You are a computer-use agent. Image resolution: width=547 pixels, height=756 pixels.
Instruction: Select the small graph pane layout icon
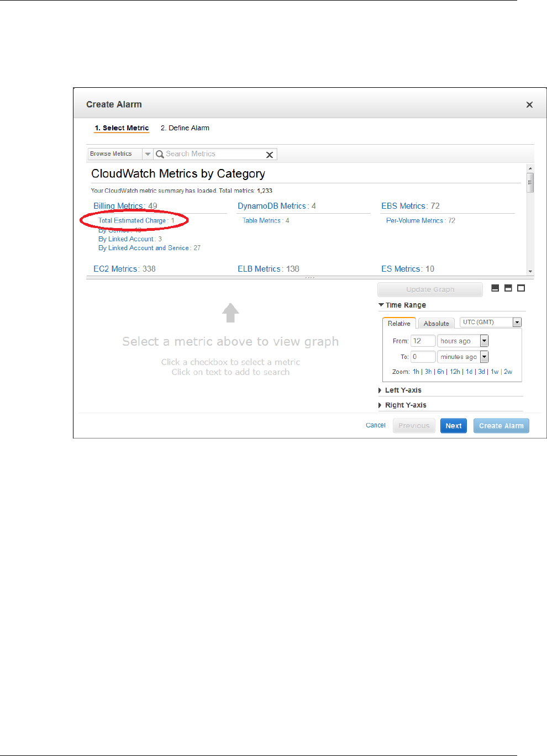pyautogui.click(x=495, y=288)
